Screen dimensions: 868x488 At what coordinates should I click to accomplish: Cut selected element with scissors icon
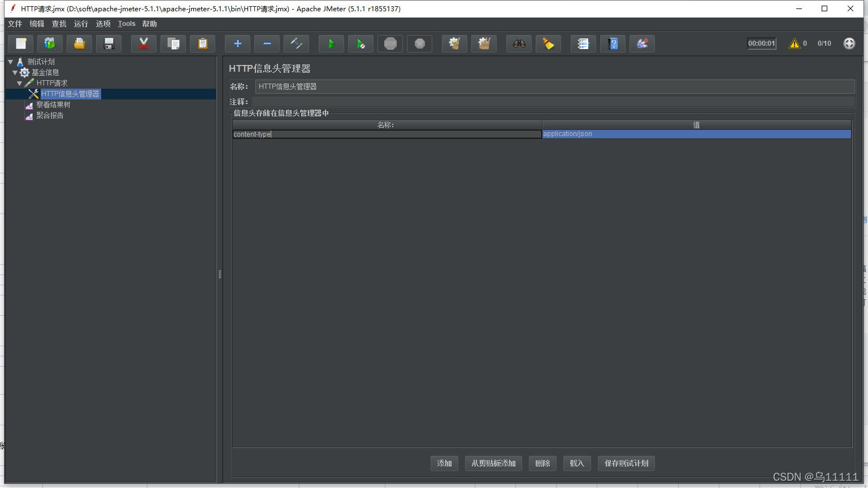pos(144,43)
